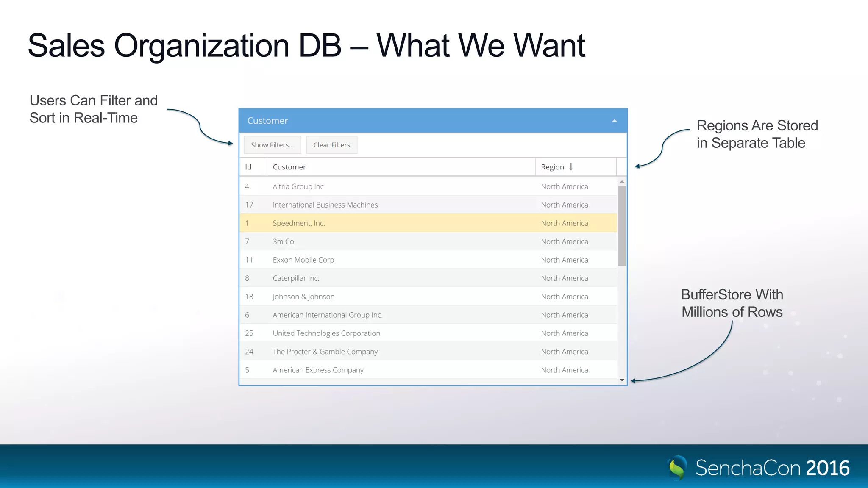Select the Johnson & Johnson row
This screenshot has width=868, height=488.
click(x=428, y=297)
